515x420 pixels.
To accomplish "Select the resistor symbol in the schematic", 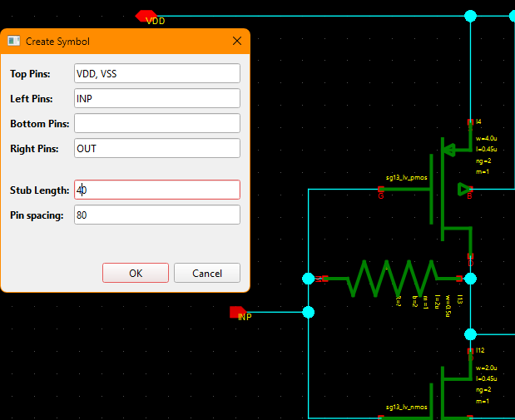I will tap(391, 279).
